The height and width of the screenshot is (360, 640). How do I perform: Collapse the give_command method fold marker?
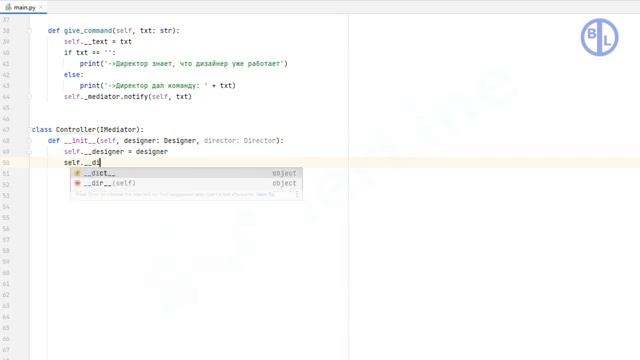pos(29,31)
